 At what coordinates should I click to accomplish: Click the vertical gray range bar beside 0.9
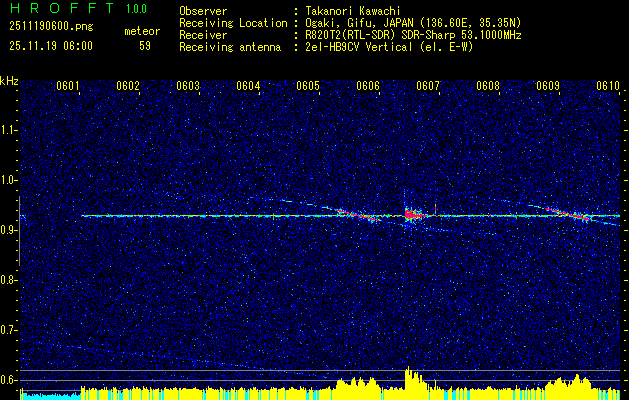coord(19,231)
